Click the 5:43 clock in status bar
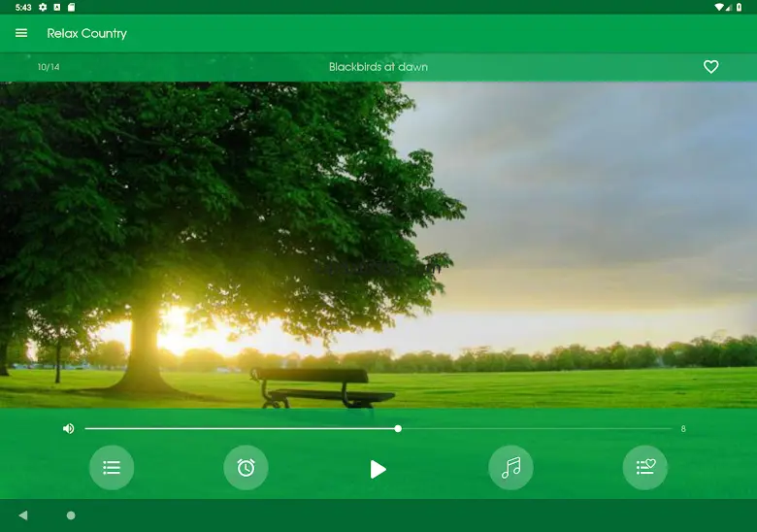The image size is (757, 532). click(x=23, y=7)
